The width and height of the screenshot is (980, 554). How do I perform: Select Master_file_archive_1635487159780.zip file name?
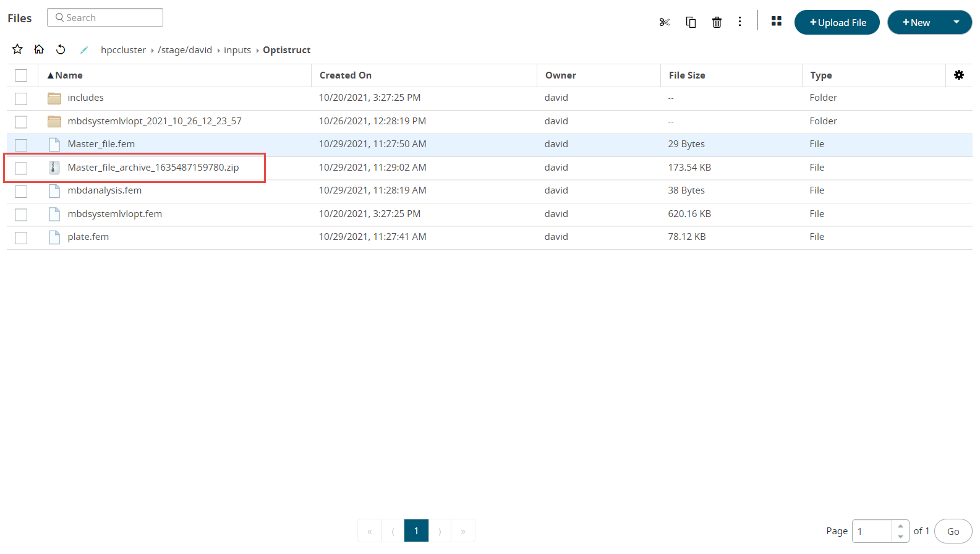point(153,168)
